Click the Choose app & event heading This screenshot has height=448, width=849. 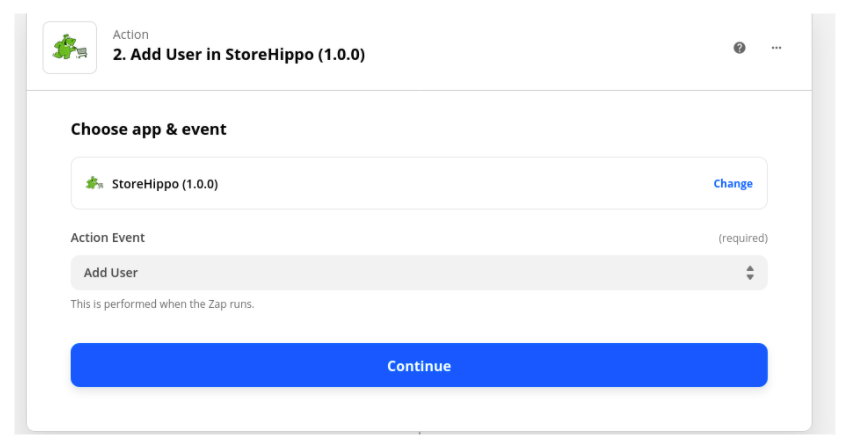(148, 129)
